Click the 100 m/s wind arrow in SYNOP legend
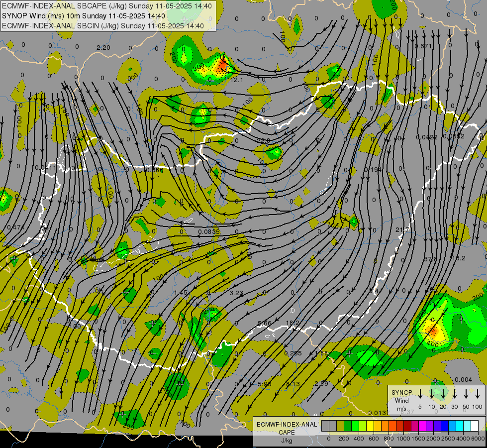Screen dimensions: 487x448 478,394
